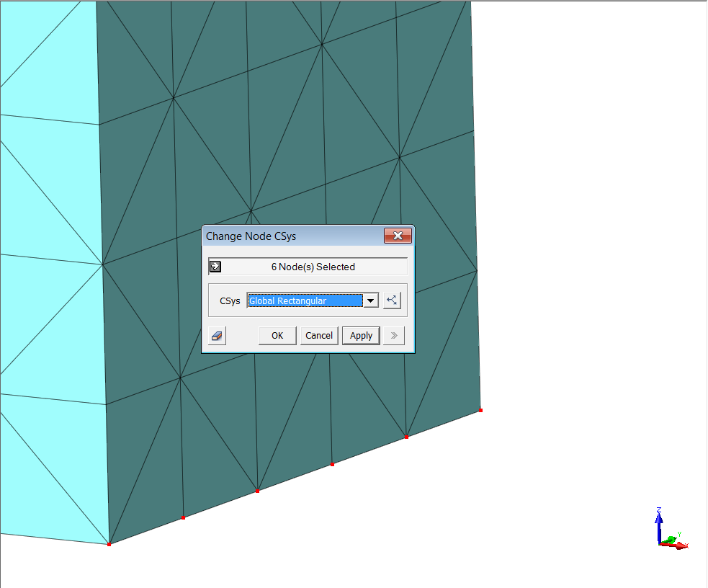Viewport: 708px width, 588px height.
Task: Click the Cancel button
Action: 319,336
